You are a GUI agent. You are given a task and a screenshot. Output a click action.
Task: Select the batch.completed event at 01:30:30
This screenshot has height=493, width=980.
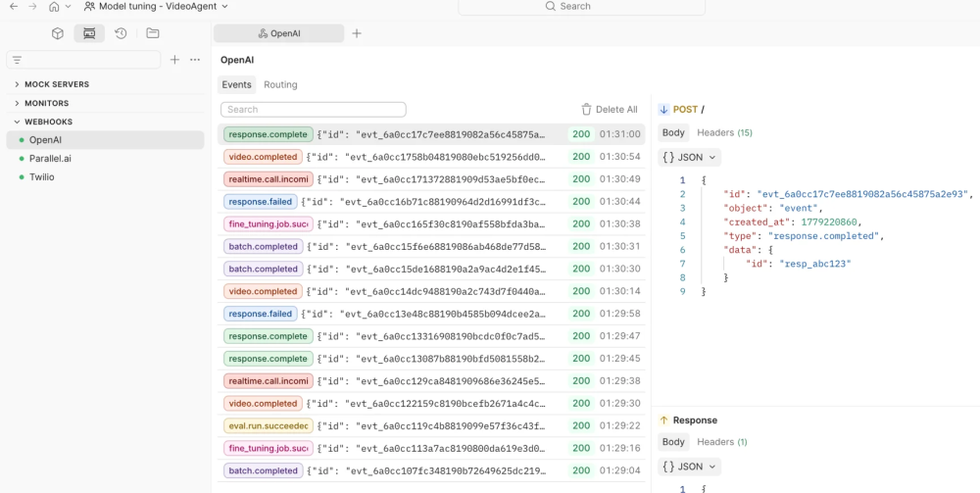[x=431, y=269]
